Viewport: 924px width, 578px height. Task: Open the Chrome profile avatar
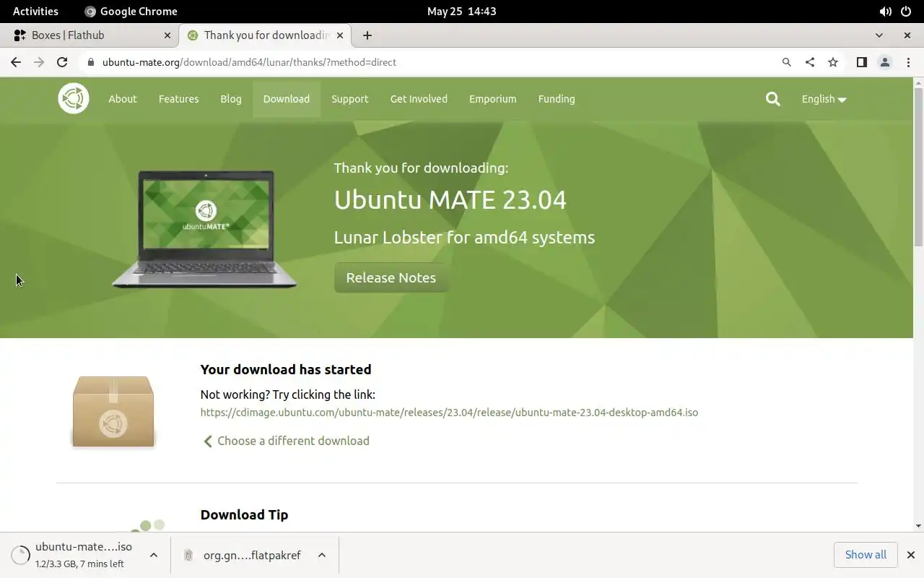click(885, 62)
